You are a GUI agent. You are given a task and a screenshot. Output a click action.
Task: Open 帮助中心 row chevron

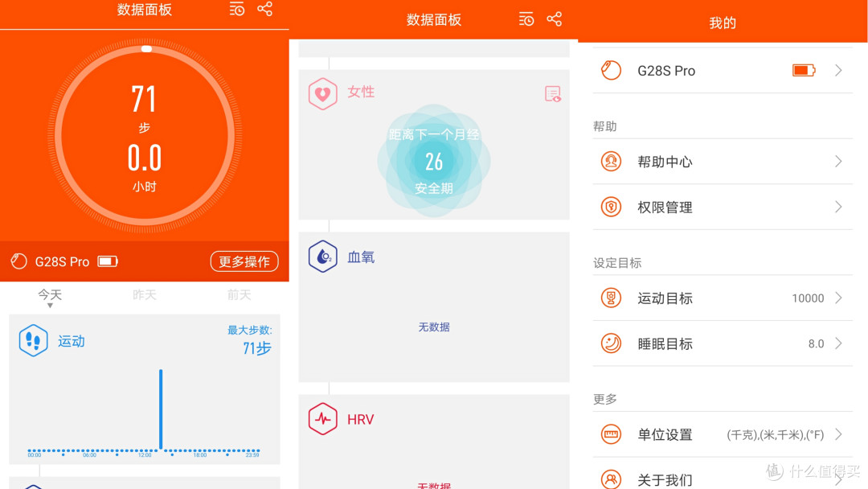[838, 161]
